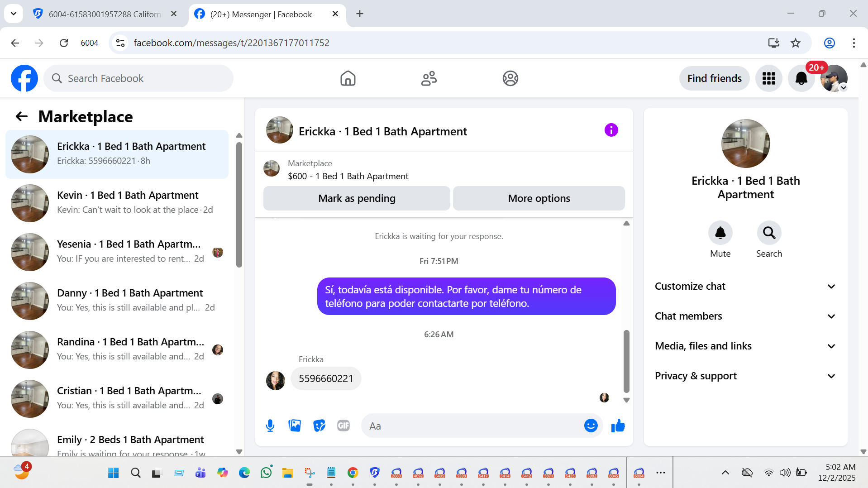Screen dimensions: 868x488
Task: Click the conversation list scrollbar
Action: 239,205
